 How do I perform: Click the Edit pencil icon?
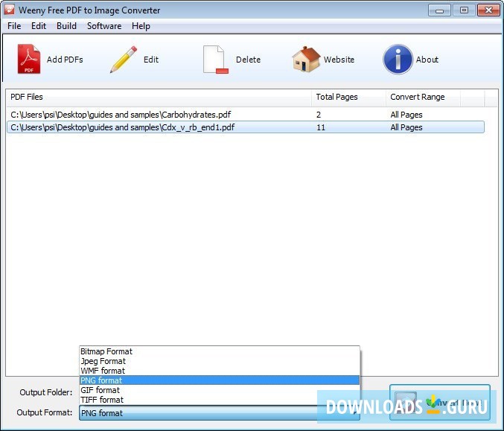(124, 60)
